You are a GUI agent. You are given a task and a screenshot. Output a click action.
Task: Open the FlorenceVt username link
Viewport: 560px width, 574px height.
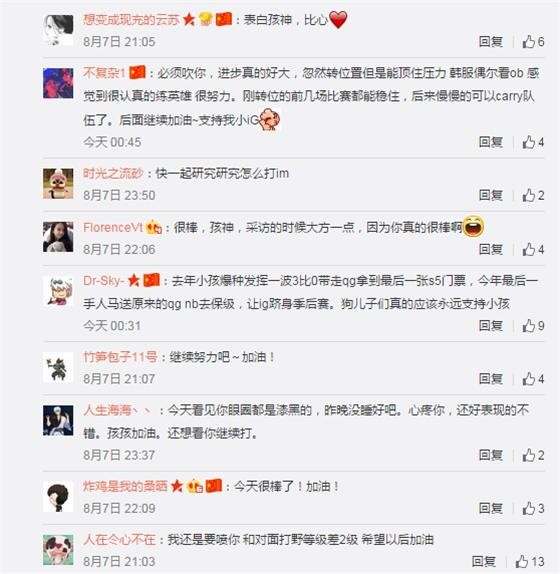(x=113, y=227)
